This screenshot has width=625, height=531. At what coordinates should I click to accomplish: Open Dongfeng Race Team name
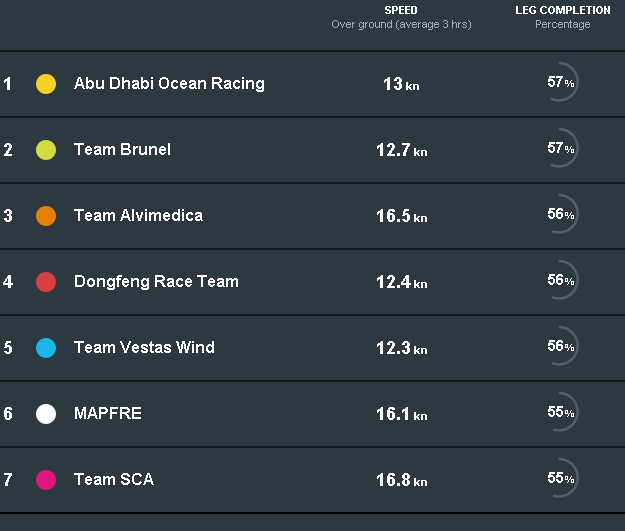pyautogui.click(x=156, y=281)
